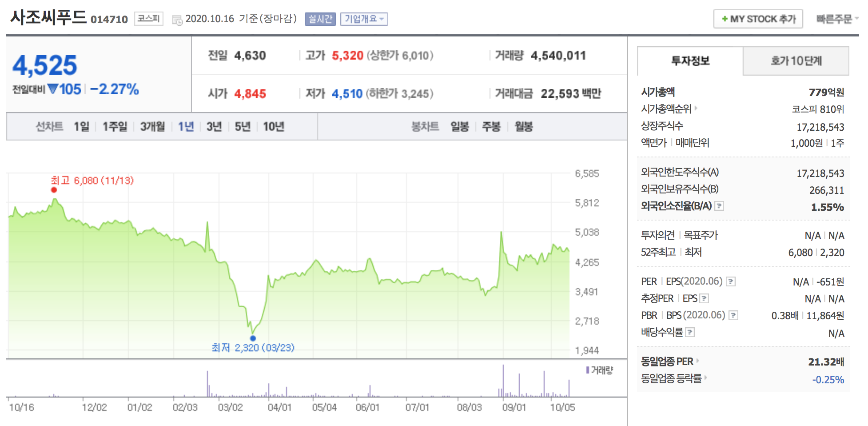This screenshot has width=868, height=426.
Task: Click the clock icon beside the 2020.10.16 date
Action: tap(178, 19)
